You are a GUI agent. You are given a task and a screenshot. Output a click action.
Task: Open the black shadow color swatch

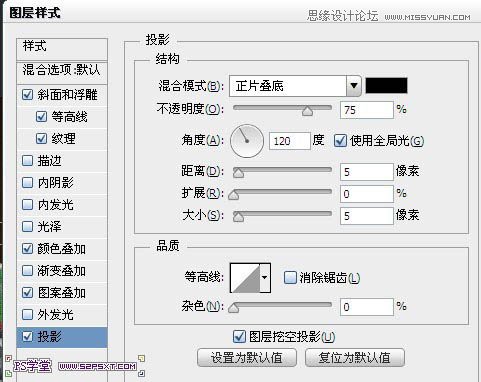386,86
